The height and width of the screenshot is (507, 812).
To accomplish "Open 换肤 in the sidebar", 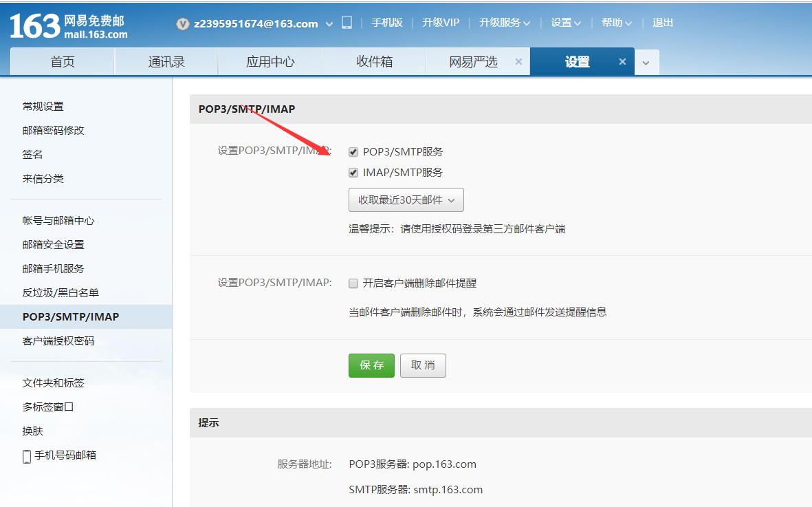I will click(x=32, y=431).
